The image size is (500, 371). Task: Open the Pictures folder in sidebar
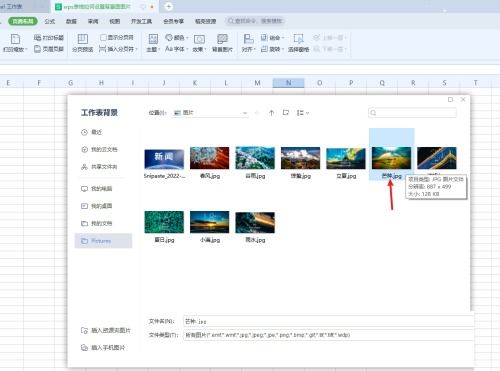click(103, 241)
